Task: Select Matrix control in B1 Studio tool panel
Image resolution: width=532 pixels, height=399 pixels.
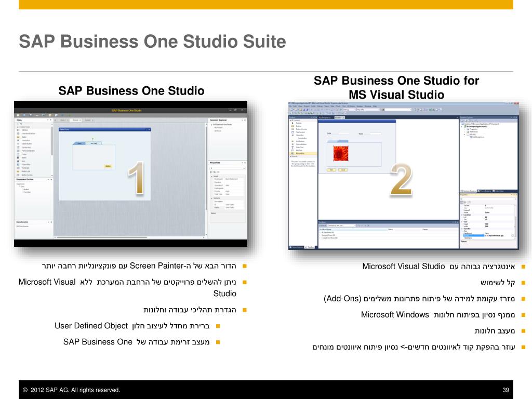Action: 24,157
